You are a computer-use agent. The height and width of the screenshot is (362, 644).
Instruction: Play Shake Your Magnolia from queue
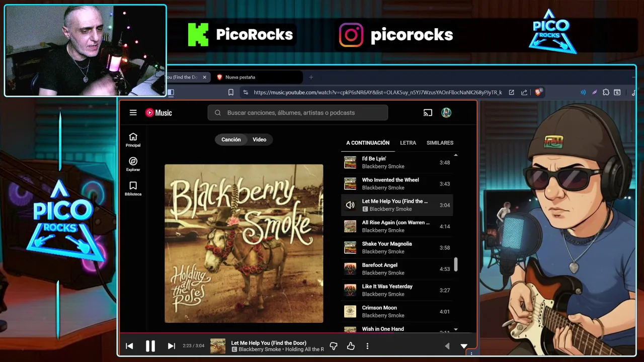click(397, 247)
